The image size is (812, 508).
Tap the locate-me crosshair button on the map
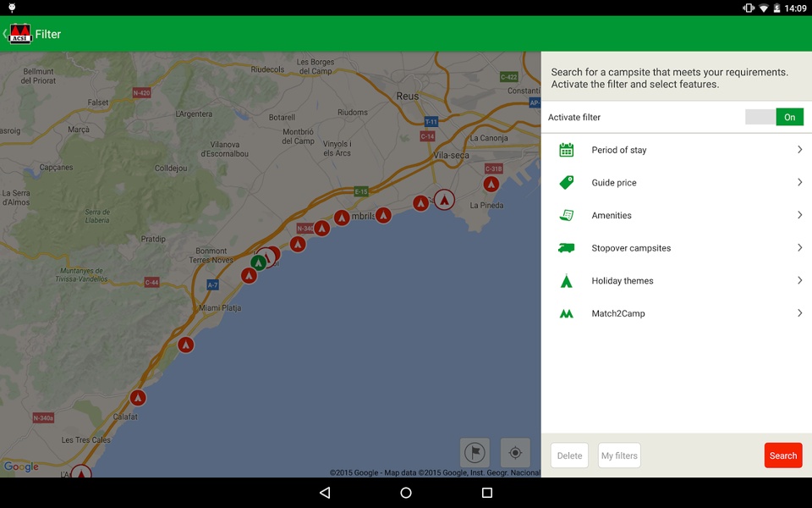[515, 452]
